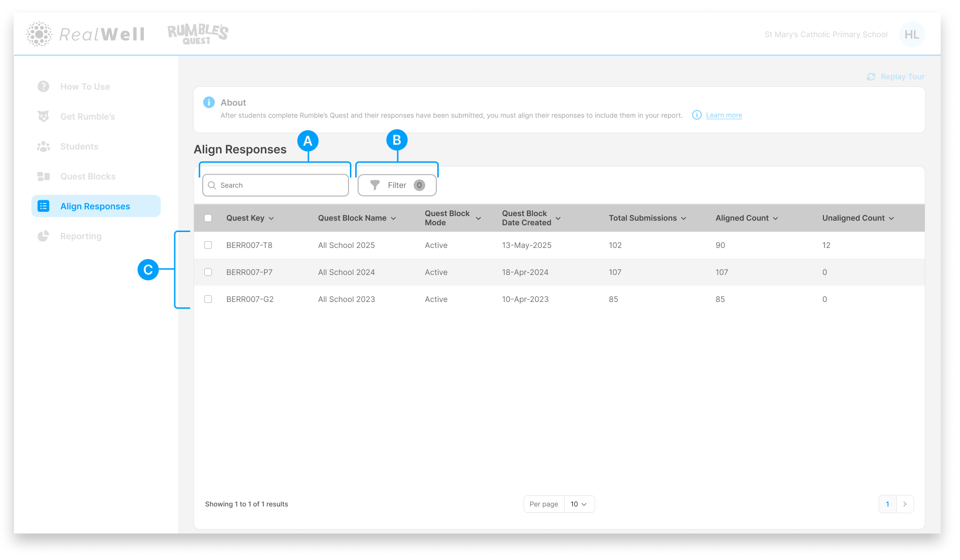Click the Replay Tour refresh icon
The height and width of the screenshot is (560, 960).
coord(871,77)
